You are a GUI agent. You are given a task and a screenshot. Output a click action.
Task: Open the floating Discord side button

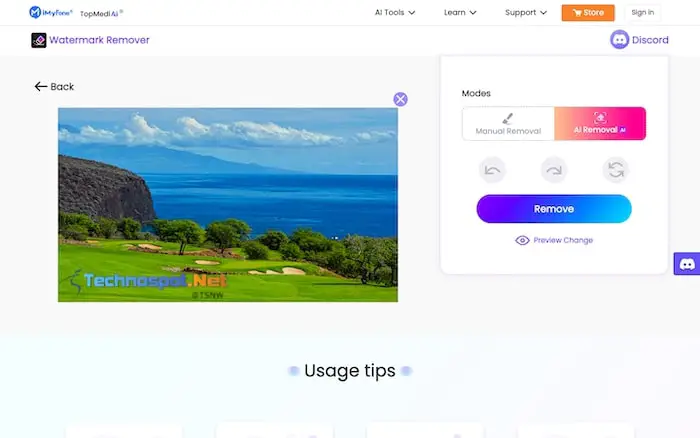(687, 264)
